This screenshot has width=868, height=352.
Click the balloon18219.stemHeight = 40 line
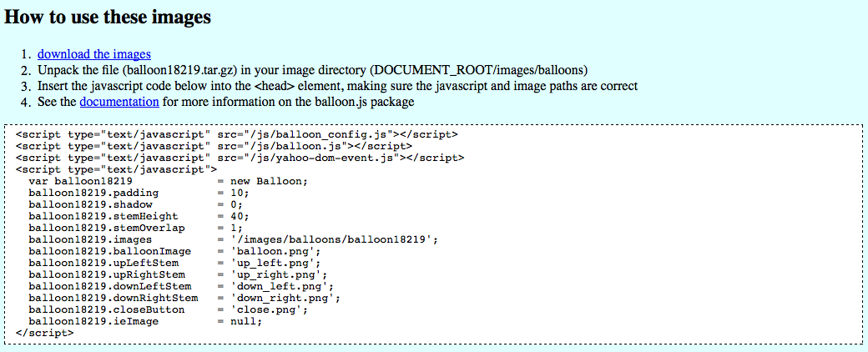(139, 216)
